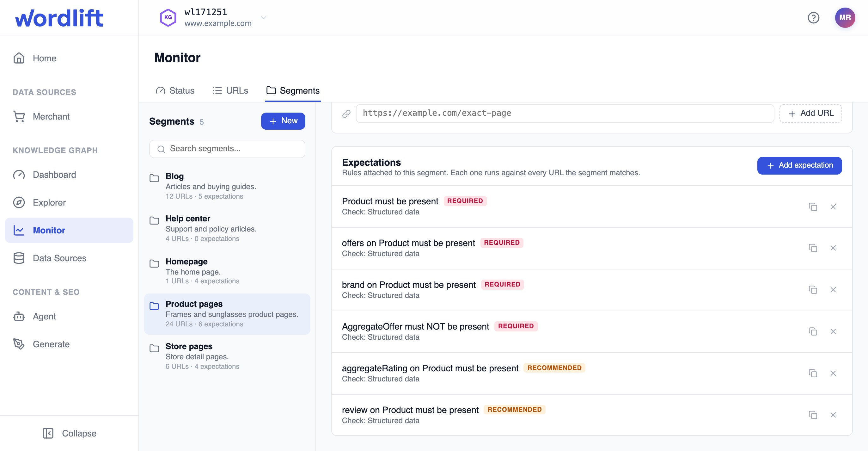
Task: Select the Blog segment
Action: [227, 186]
